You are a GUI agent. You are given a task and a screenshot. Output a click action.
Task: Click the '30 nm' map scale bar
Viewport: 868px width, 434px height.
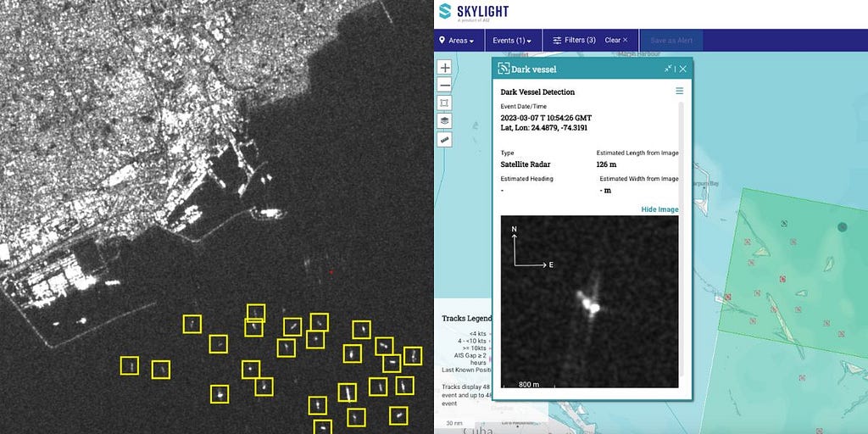click(x=455, y=423)
